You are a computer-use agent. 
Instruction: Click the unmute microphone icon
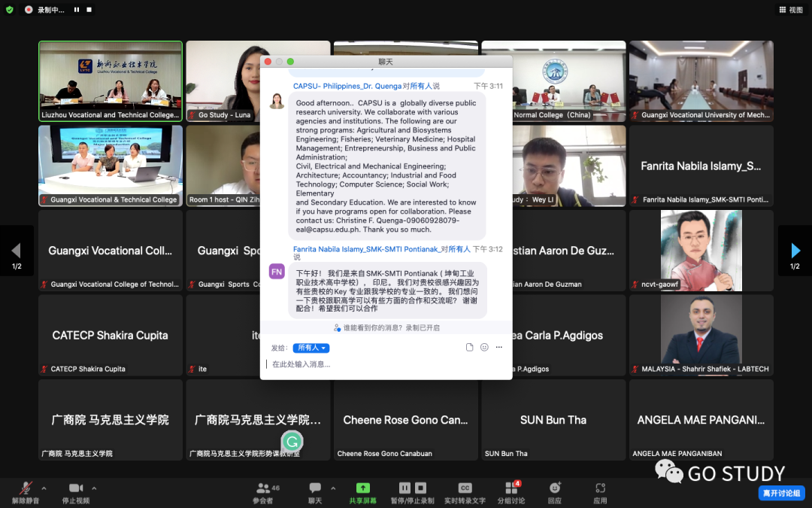pos(26,488)
